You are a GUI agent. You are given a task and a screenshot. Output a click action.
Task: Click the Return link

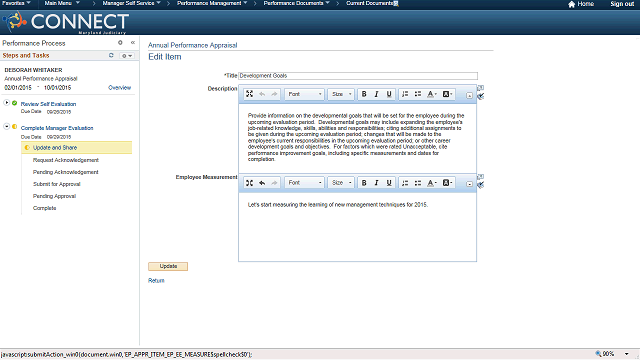coord(156,280)
